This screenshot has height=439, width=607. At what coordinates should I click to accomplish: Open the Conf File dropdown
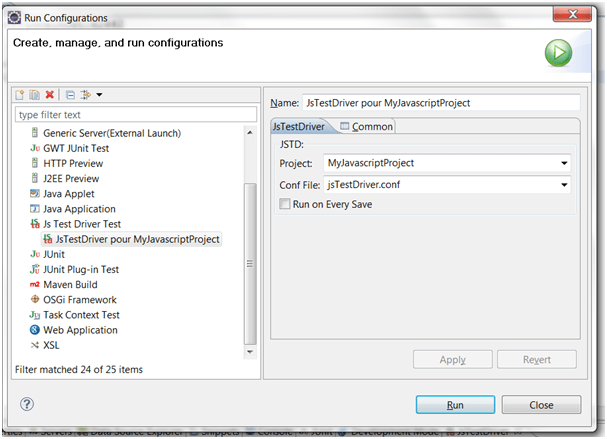(x=565, y=185)
